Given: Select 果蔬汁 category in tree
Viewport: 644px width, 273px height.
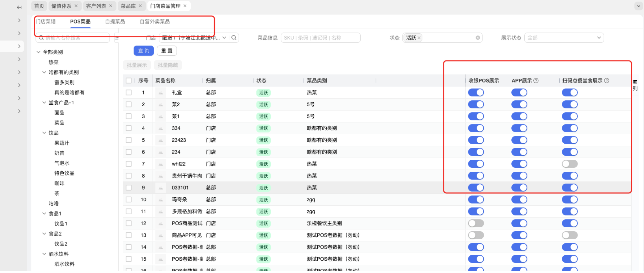Looking at the screenshot, I should click(62, 143).
